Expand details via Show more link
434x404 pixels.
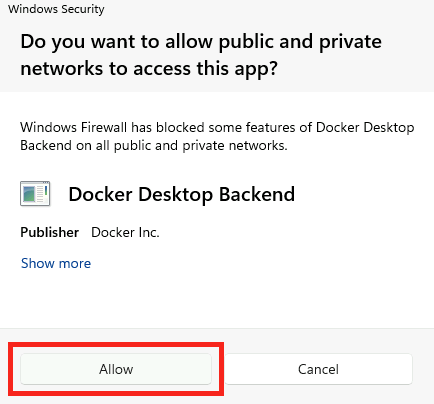56,263
